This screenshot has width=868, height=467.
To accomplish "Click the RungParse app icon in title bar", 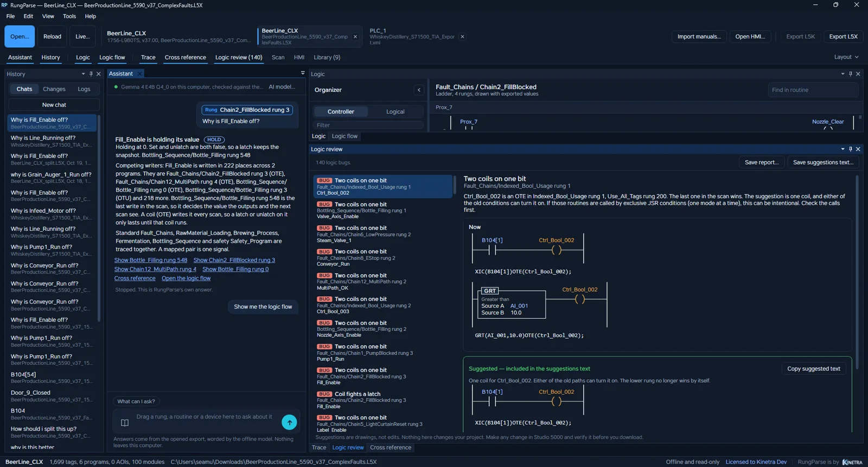I will (4, 5).
